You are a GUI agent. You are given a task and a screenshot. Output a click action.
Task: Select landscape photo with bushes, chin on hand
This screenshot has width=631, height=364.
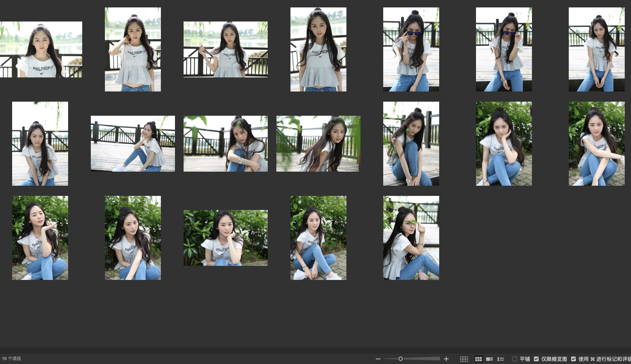click(x=225, y=238)
